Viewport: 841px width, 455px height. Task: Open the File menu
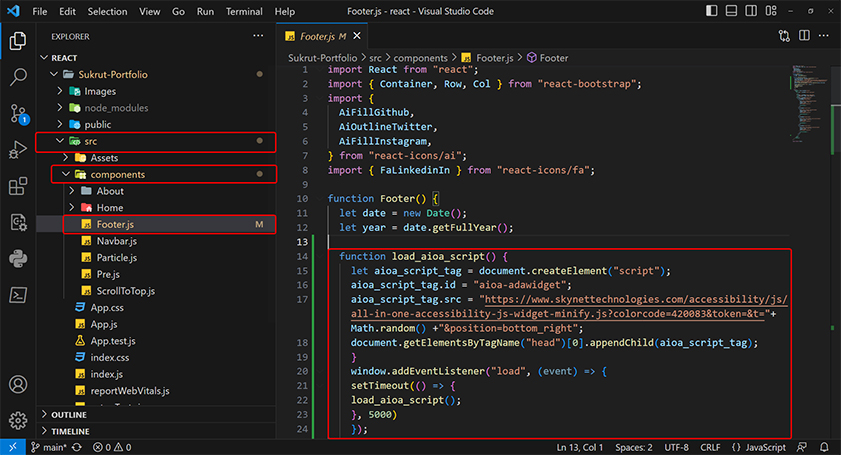[40, 11]
